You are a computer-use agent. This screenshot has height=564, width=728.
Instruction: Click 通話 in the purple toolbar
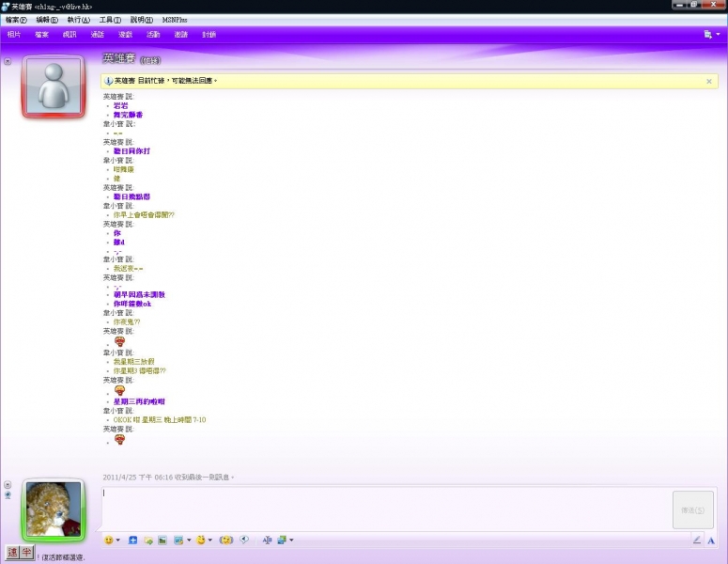(x=98, y=35)
